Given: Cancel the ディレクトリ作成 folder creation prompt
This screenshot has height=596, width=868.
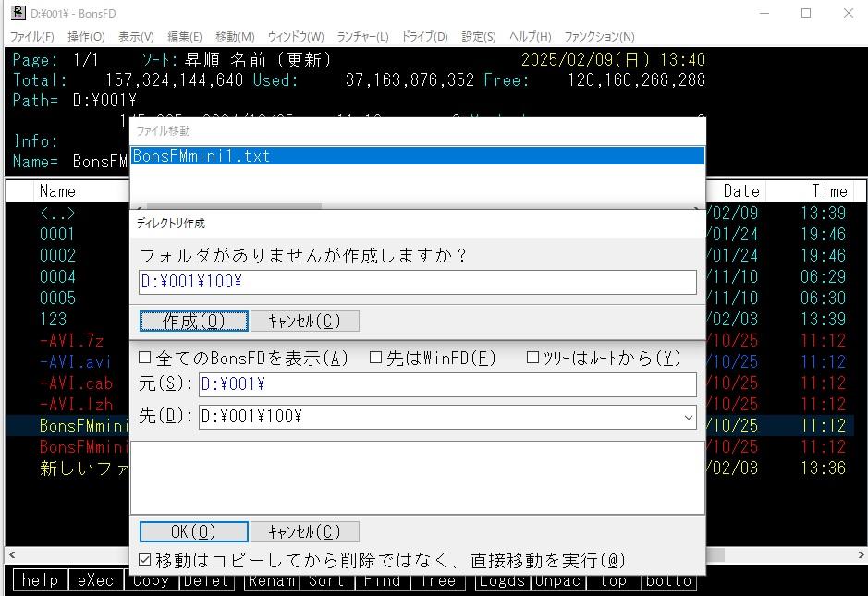Looking at the screenshot, I should (x=304, y=321).
